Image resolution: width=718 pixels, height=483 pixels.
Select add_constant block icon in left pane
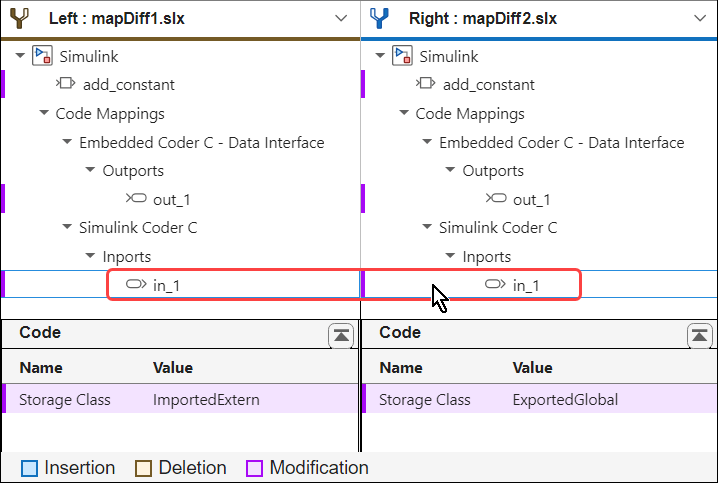(x=67, y=85)
